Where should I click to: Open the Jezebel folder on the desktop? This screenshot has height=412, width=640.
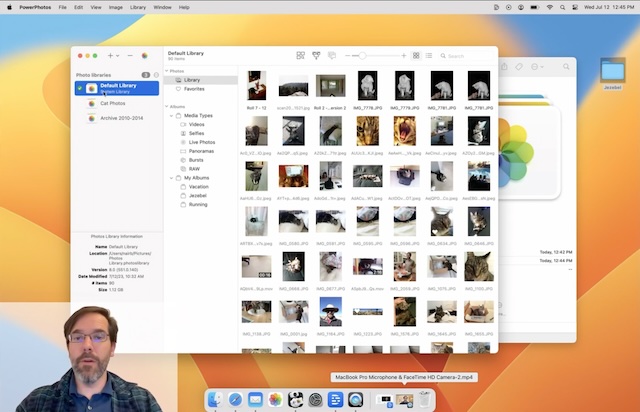point(613,73)
